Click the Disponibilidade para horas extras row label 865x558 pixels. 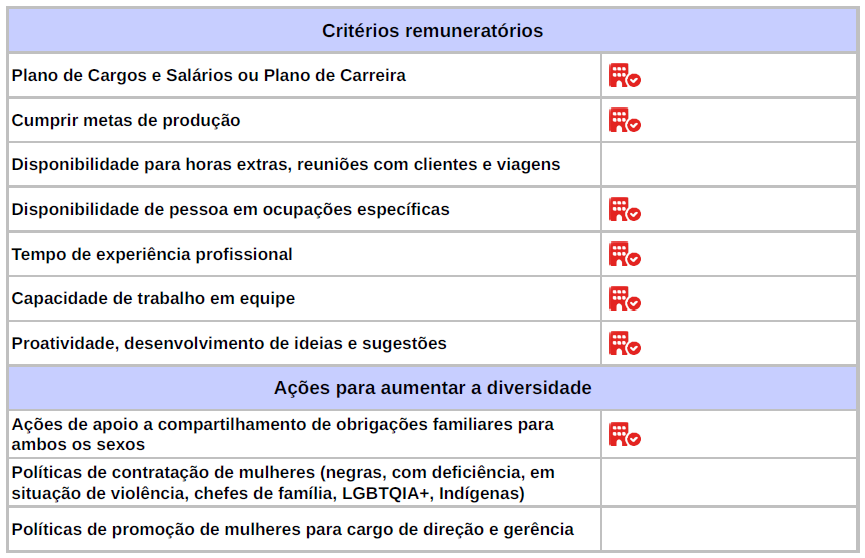[x=285, y=165]
